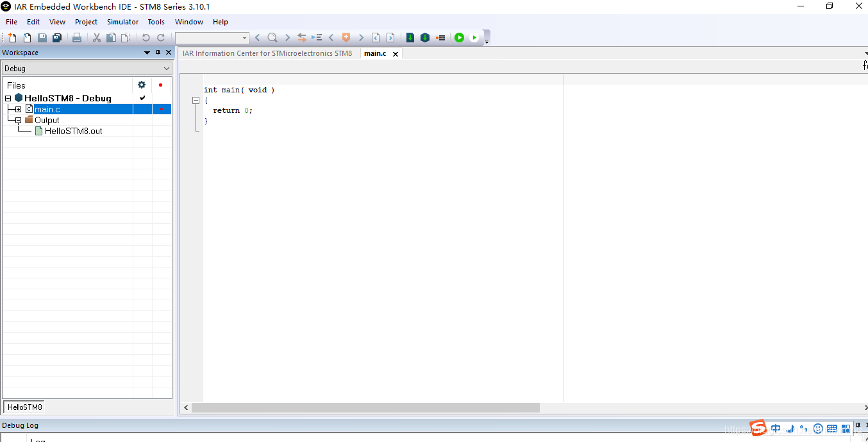This screenshot has width=868, height=442.
Task: Click the editor horizontal scrollbar thumb
Action: click(365, 408)
